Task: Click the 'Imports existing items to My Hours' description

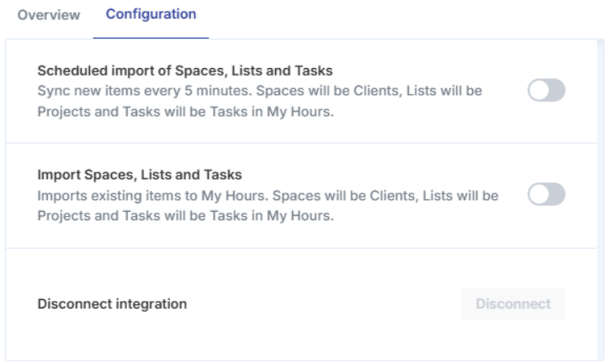Action: pos(268,205)
